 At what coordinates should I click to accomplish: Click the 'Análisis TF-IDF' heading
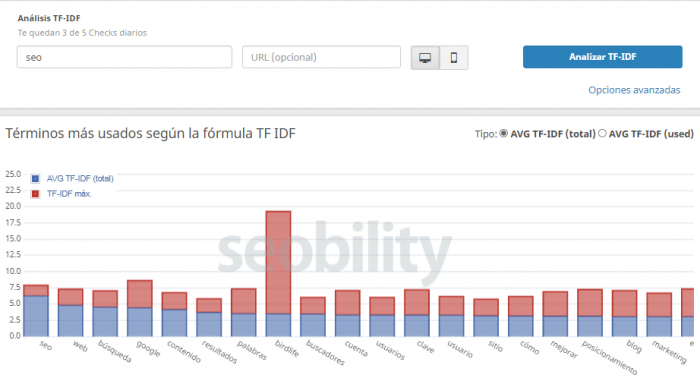coord(49,18)
